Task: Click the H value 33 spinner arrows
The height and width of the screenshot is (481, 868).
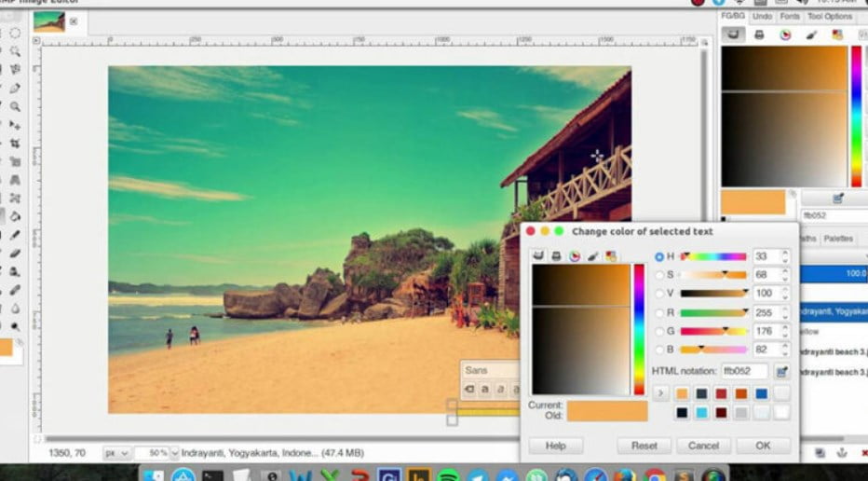Action: pos(785,256)
